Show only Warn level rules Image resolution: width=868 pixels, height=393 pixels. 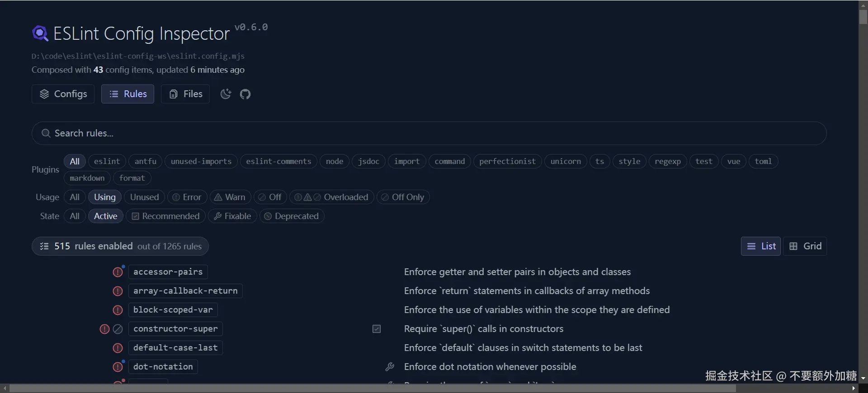[230, 197]
